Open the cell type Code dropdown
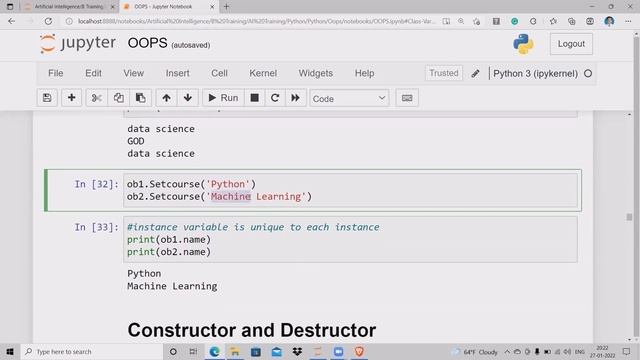 click(349, 98)
